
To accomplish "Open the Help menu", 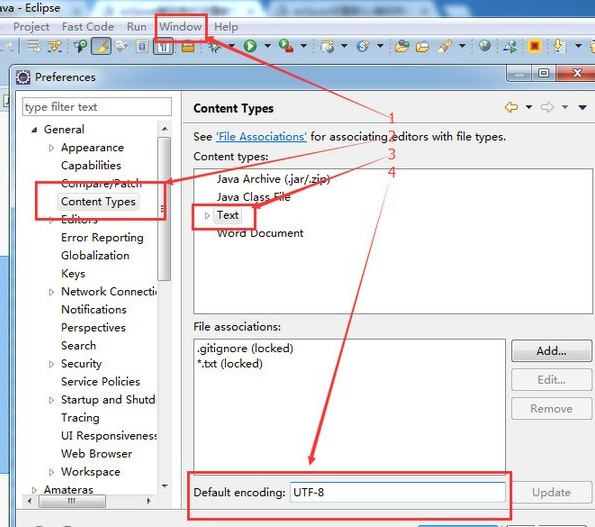I will (x=226, y=27).
